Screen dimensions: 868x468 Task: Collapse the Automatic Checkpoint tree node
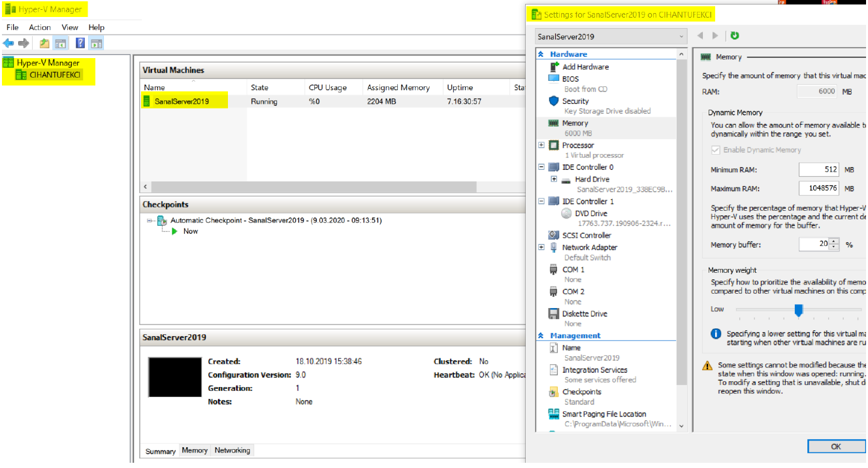(150, 221)
